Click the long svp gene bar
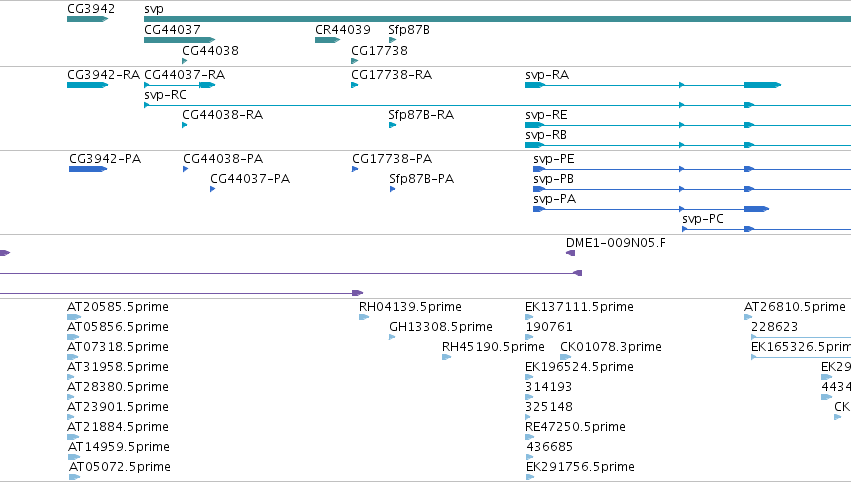851x482 pixels. [x=497, y=19]
